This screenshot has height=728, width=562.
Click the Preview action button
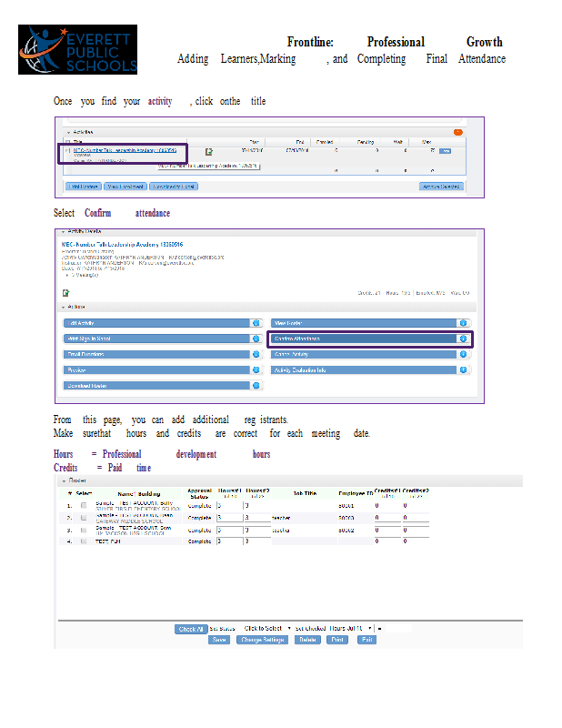(156, 370)
